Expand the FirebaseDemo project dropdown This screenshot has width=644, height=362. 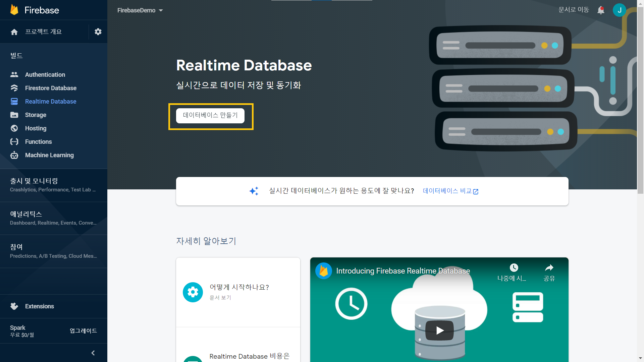click(x=140, y=10)
